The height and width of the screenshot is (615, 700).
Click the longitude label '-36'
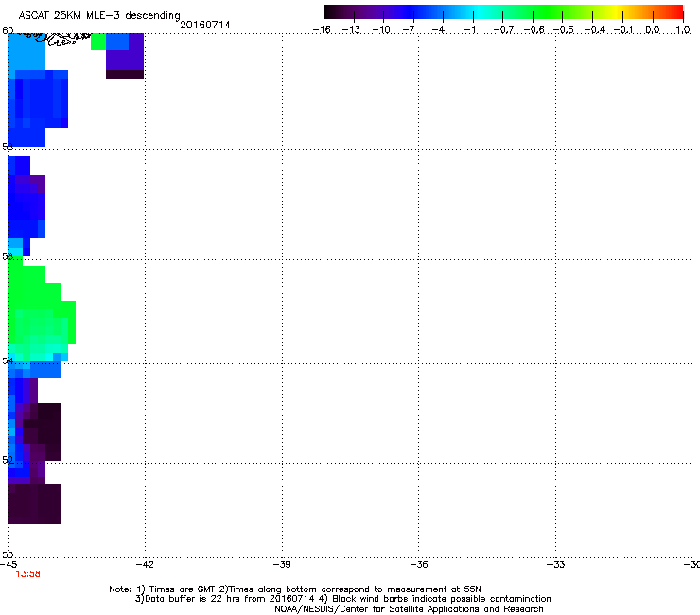(x=418, y=565)
